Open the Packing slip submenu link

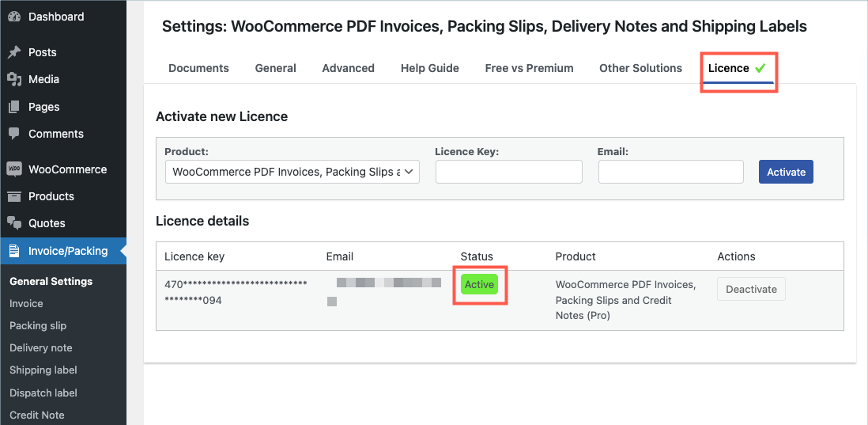pos(38,325)
